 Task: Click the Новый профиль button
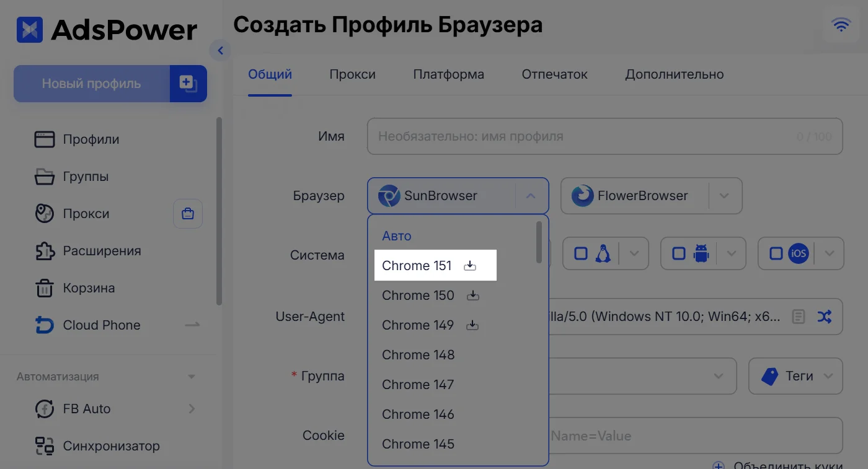tap(92, 84)
